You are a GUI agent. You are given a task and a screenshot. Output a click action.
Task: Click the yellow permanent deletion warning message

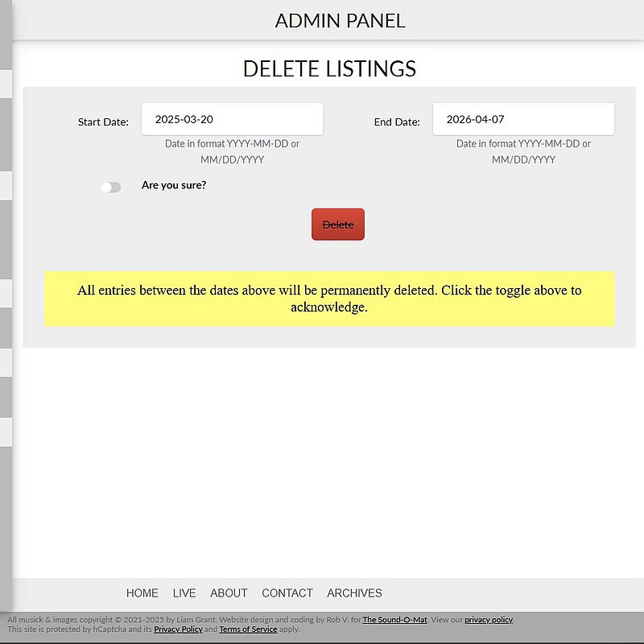click(x=329, y=299)
